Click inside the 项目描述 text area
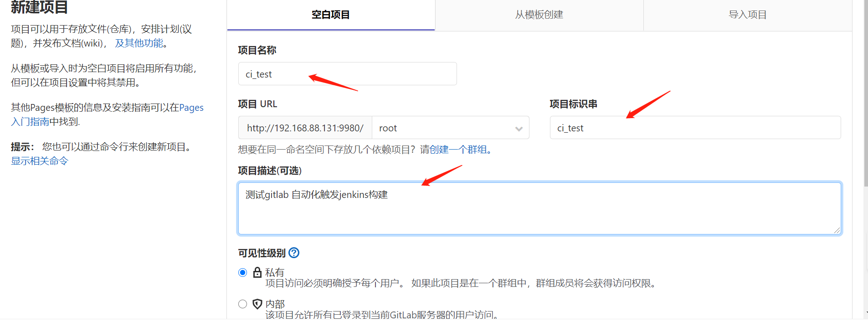The image size is (868, 322). click(539, 208)
